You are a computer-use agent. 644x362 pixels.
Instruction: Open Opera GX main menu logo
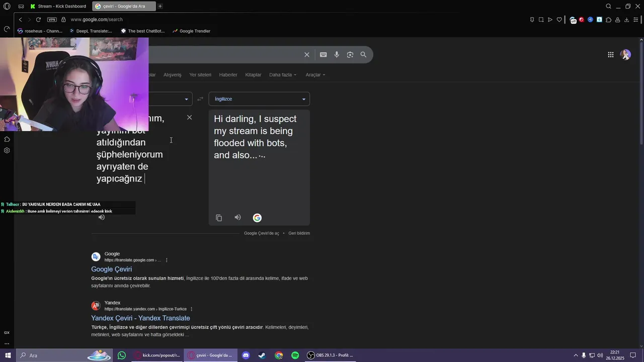pos(7,6)
